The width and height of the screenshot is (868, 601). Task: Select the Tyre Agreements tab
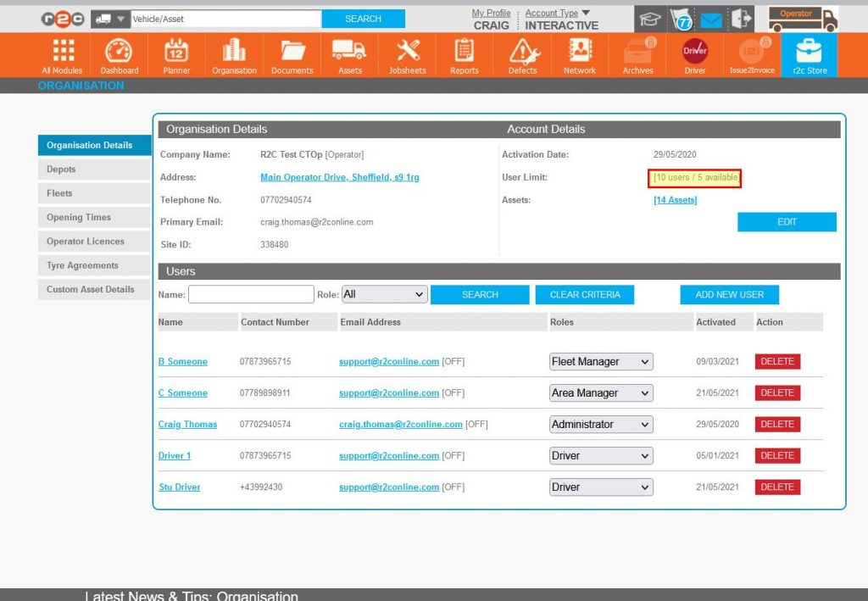click(x=93, y=265)
